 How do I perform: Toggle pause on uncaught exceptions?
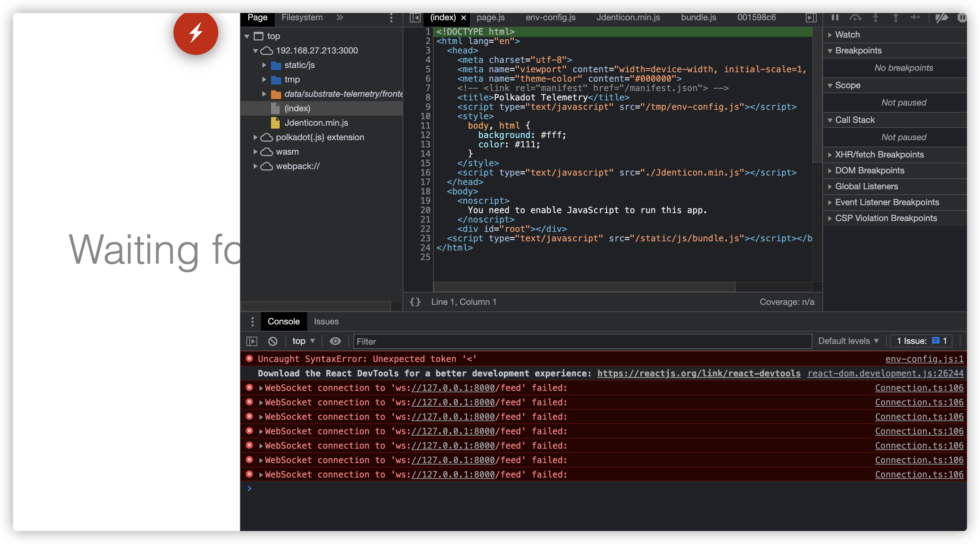pos(963,17)
